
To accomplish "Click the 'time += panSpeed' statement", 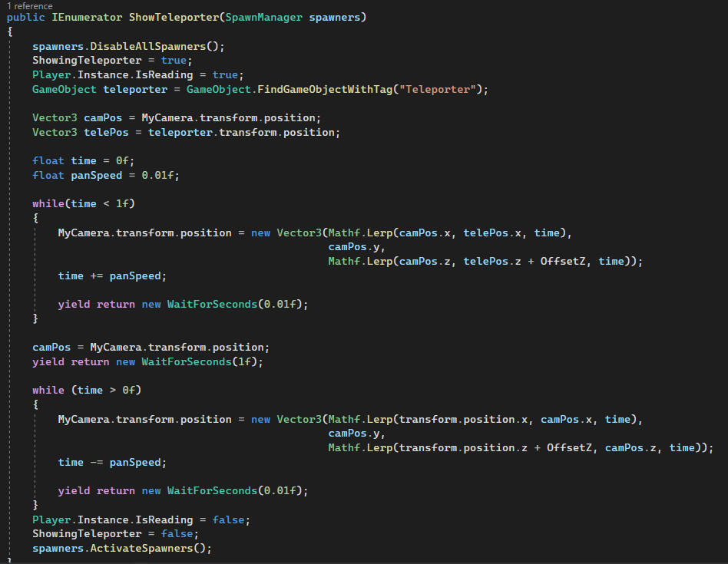I will pyautogui.click(x=111, y=275).
